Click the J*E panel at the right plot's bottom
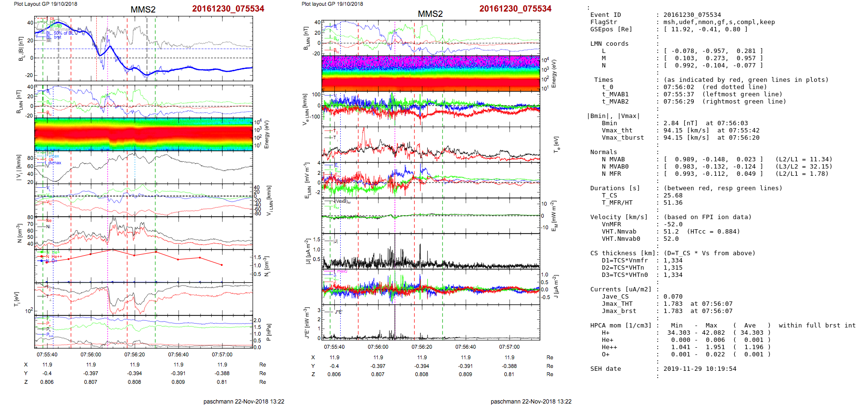868x405 pixels. (430, 322)
